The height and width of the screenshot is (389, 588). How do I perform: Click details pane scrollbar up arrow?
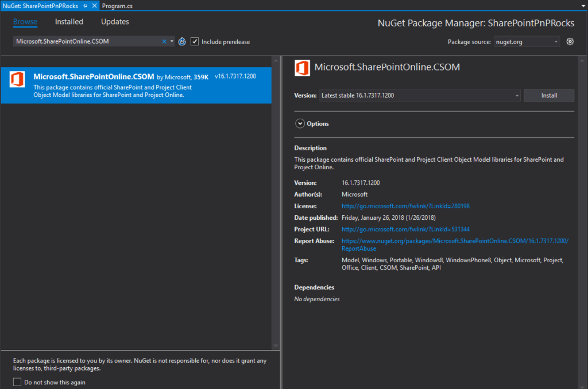click(582, 60)
